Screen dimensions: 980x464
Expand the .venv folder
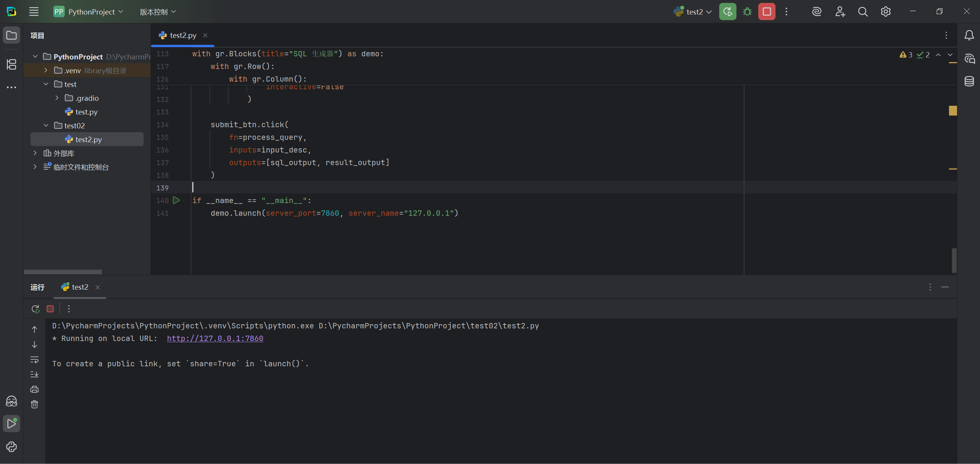pos(46,71)
